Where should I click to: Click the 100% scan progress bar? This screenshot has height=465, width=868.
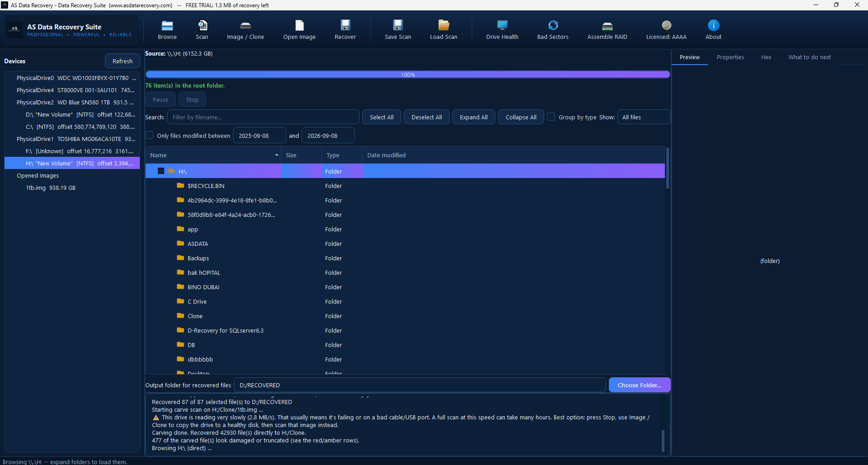408,75
